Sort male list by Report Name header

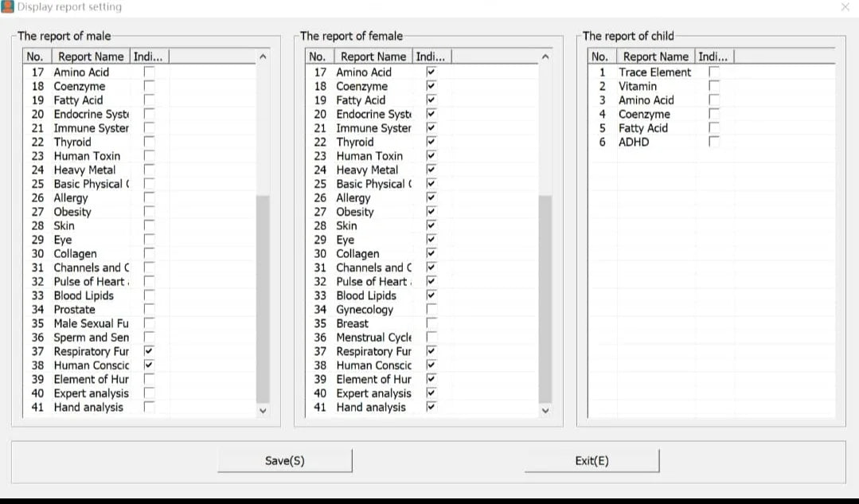coord(90,57)
